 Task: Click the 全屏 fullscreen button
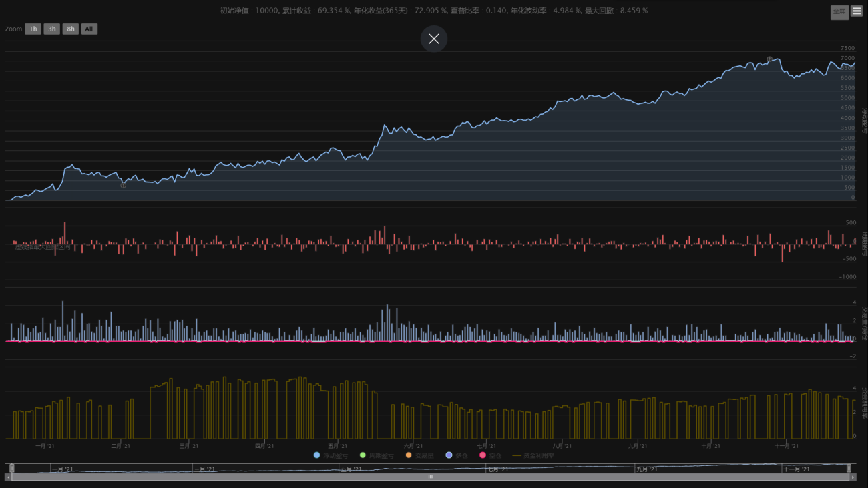[x=839, y=12]
